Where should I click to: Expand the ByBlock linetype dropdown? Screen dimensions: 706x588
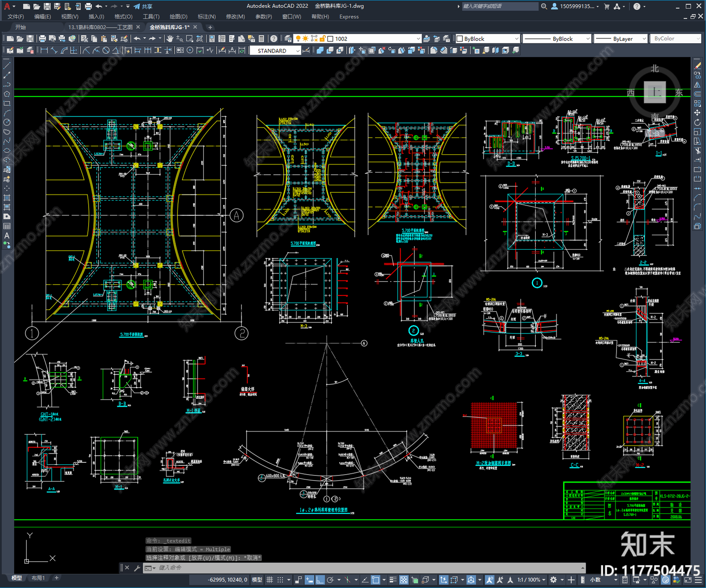(x=557, y=39)
